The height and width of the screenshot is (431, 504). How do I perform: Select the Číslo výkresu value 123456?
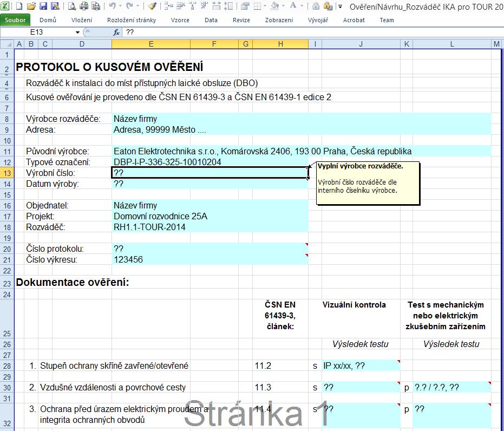[x=210, y=260]
